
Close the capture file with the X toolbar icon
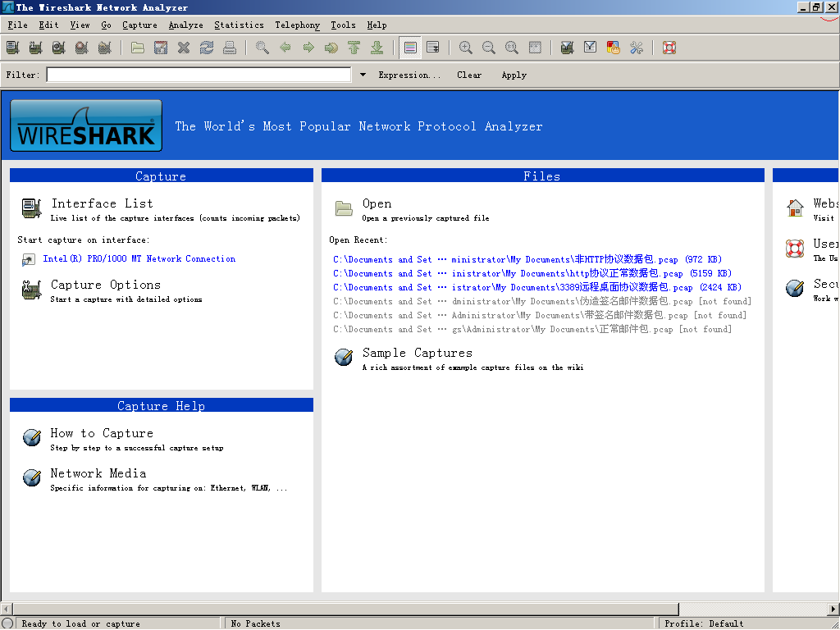[184, 48]
